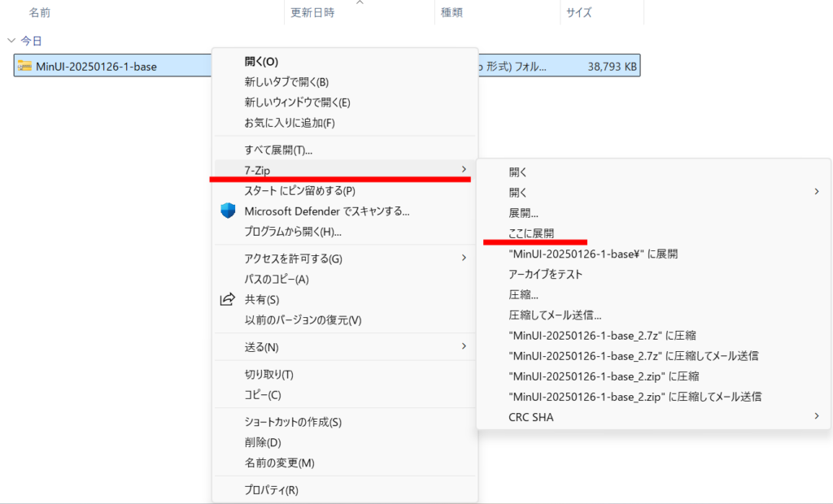
Task: Expand the アクセスを許可する(G) submenu arrow
Action: [x=464, y=258]
